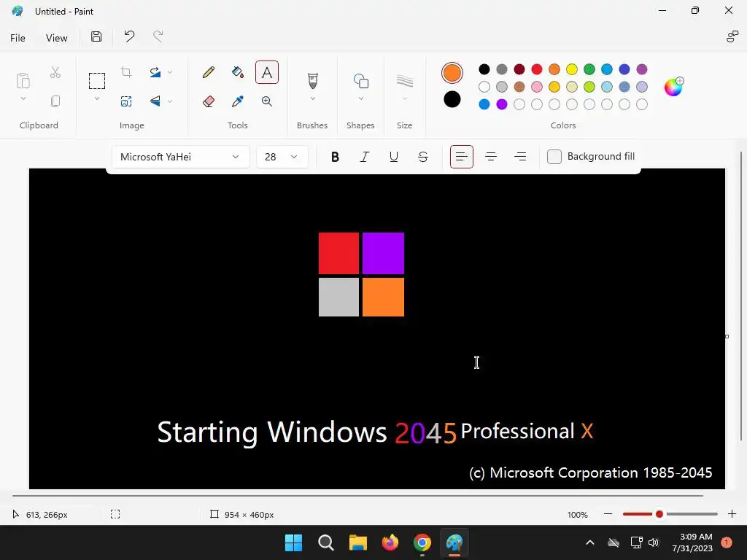This screenshot has height=560, width=747.
Task: Click the rectangular Selection tool
Action: (x=97, y=81)
